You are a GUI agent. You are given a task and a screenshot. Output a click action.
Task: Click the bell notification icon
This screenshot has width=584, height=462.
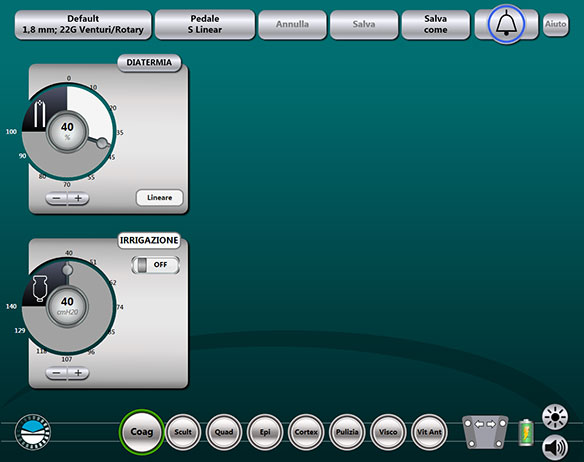(x=506, y=24)
